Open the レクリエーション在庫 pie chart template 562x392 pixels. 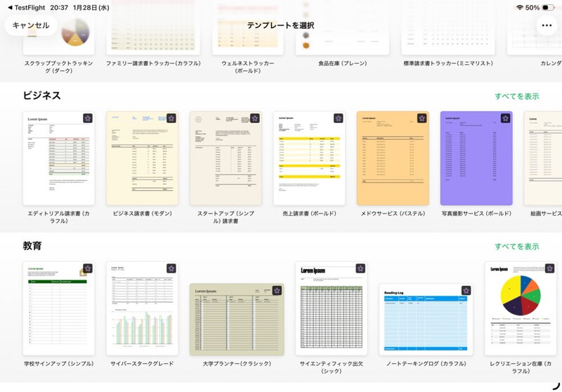point(521,308)
